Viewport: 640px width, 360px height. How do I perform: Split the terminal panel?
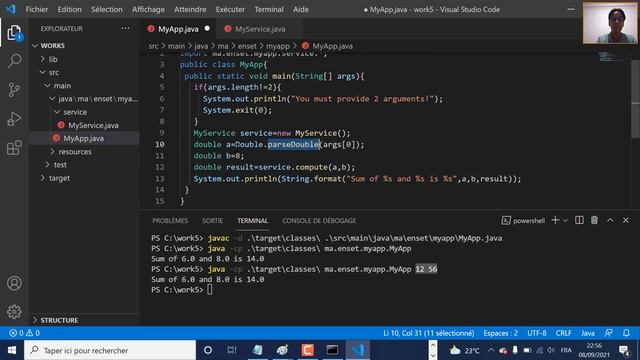tap(579, 220)
